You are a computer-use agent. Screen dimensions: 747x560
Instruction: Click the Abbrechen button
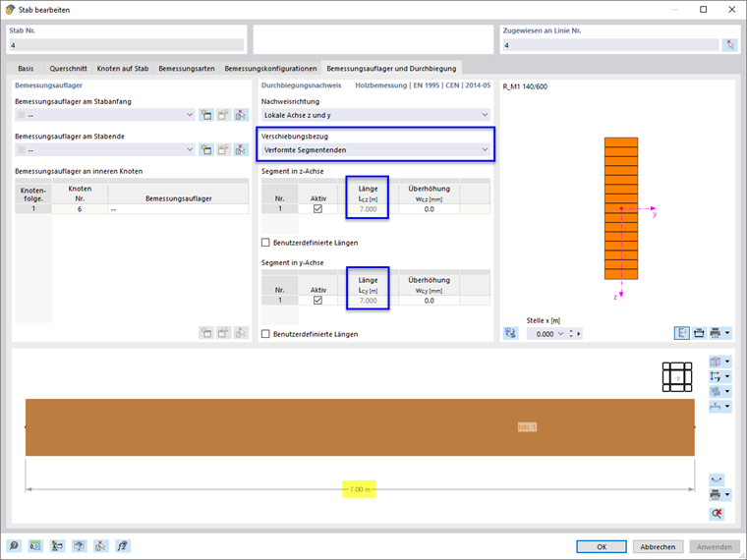tap(658, 546)
